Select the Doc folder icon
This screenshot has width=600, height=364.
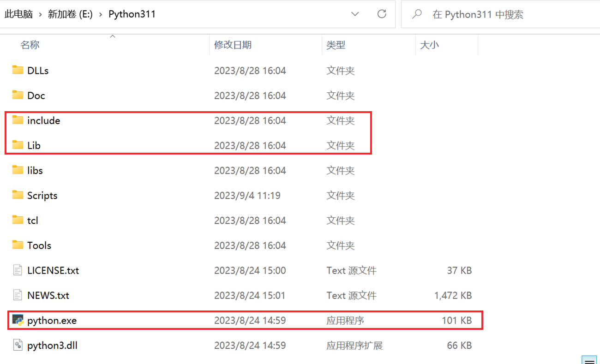pyautogui.click(x=18, y=95)
